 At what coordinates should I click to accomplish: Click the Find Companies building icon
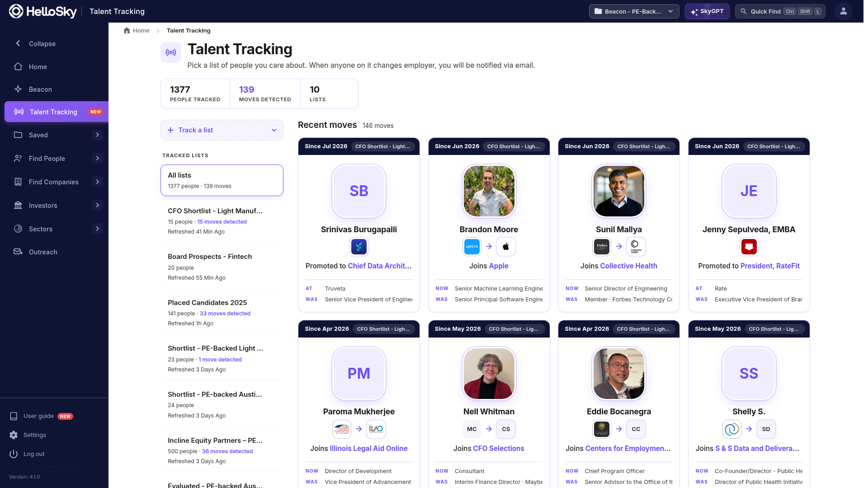pos(18,182)
